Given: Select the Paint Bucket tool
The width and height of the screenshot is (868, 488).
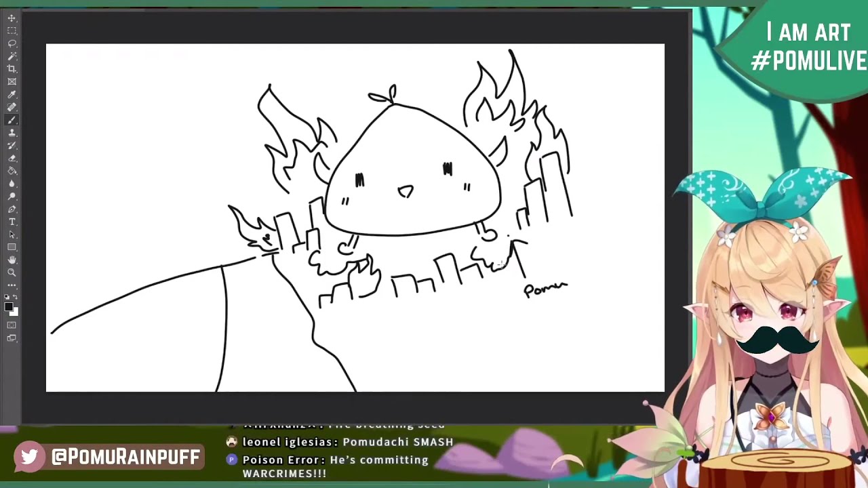Looking at the screenshot, I should 12,171.
